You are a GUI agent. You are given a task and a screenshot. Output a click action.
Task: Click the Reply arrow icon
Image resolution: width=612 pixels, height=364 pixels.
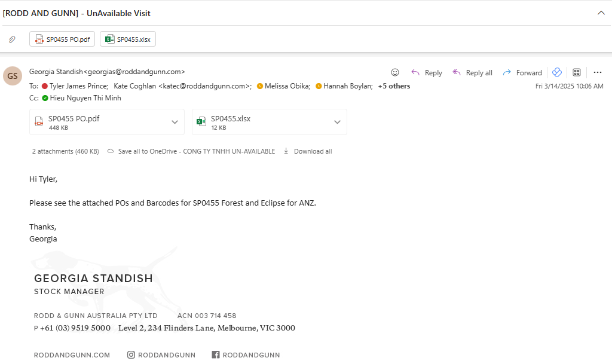click(415, 72)
